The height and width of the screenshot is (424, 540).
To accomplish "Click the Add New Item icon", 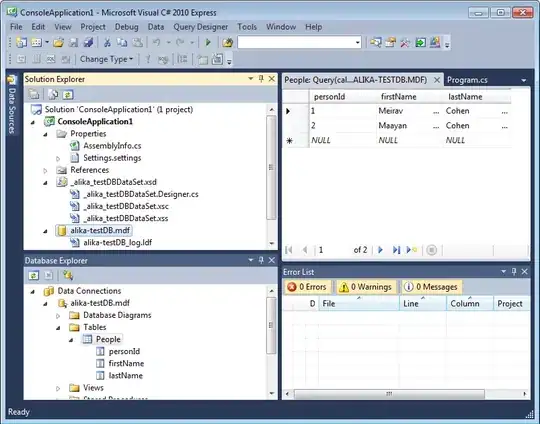I will (37, 43).
